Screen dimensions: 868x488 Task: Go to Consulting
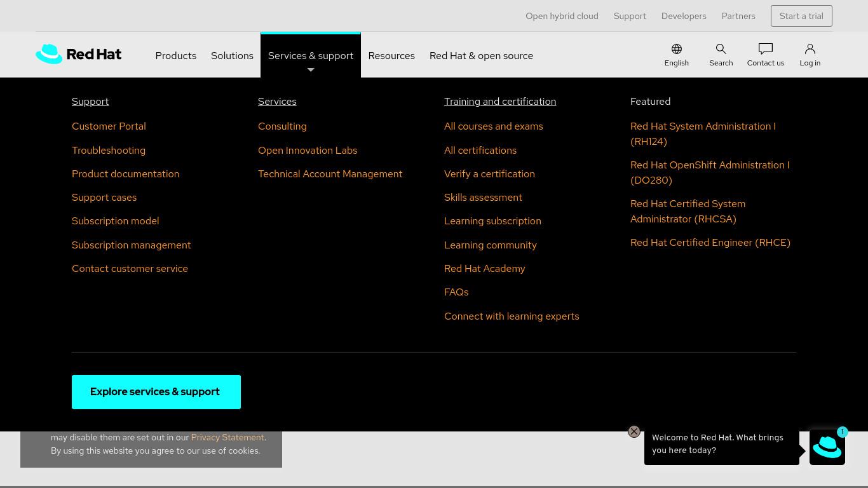tap(282, 126)
